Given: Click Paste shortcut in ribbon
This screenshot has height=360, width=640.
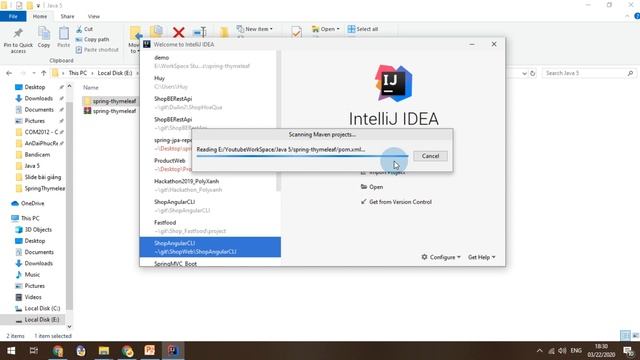Looking at the screenshot, I should pyautogui.click(x=97, y=50).
